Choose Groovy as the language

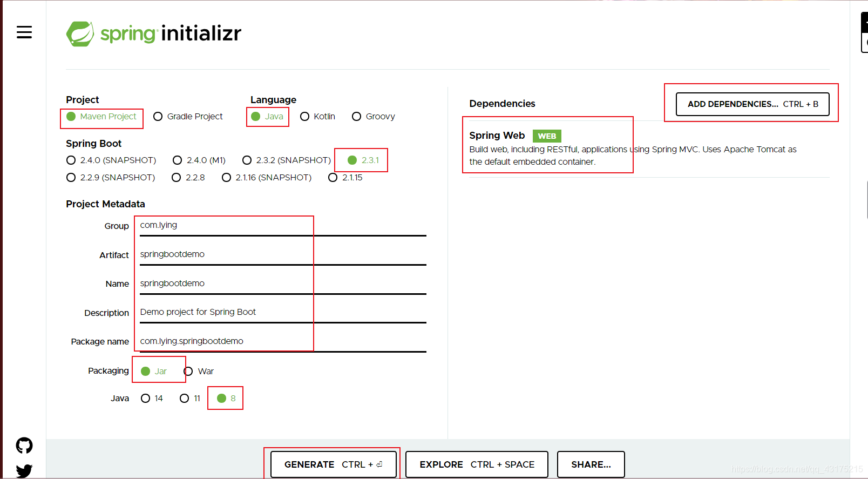(x=374, y=117)
